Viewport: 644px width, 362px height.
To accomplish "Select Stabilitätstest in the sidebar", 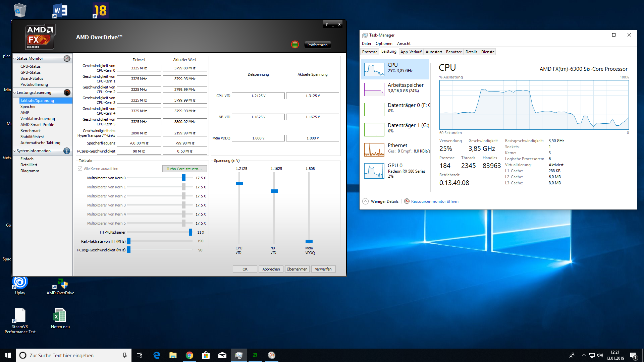I will click(x=32, y=137).
